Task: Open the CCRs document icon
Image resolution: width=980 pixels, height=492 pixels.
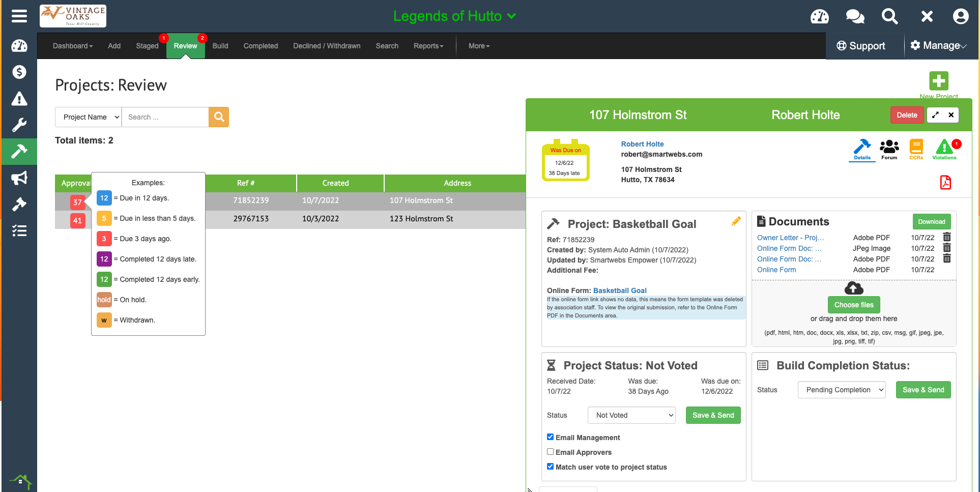Action: 916,149
